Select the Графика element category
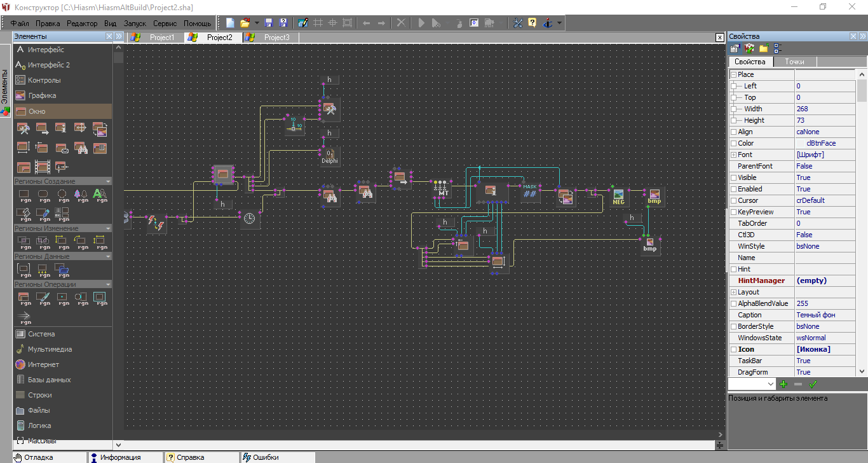Screen dimensions: 868x463 (x=62, y=95)
